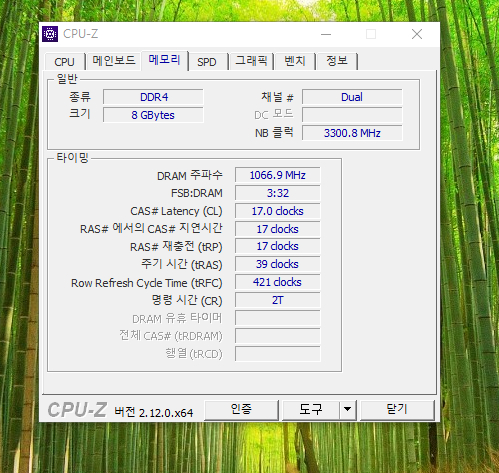The height and width of the screenshot is (473, 499).
Task: Click the Dual channel value
Action: click(x=352, y=97)
